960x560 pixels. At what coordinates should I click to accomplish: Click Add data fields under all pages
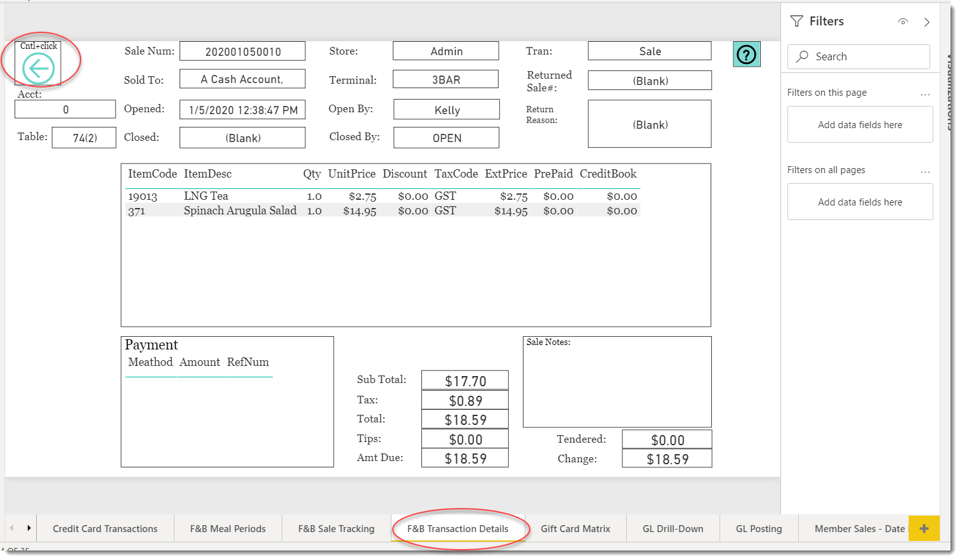point(860,202)
